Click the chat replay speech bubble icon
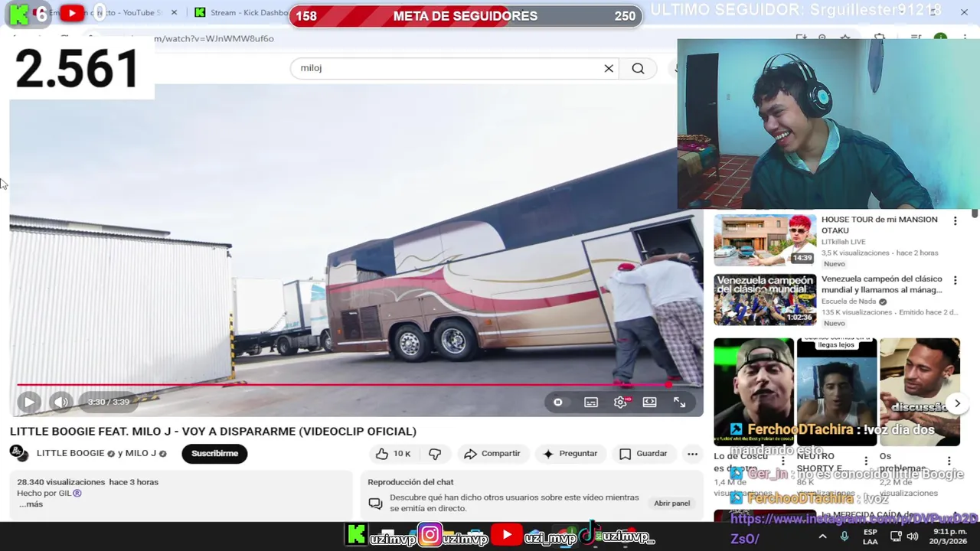 point(375,503)
